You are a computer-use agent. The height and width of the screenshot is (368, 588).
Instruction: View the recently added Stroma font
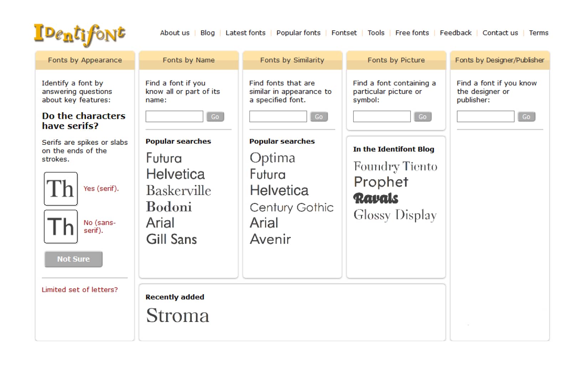point(177,316)
